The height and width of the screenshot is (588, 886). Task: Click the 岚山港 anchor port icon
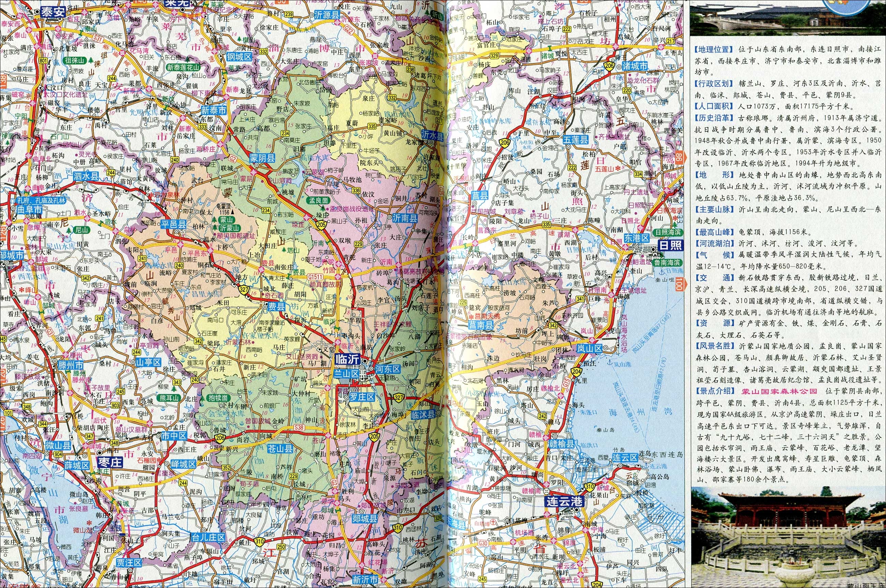click(x=610, y=362)
